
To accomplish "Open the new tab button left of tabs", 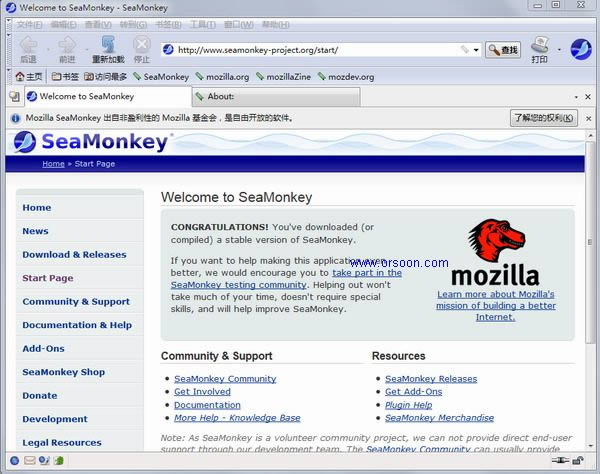I will tap(14, 97).
